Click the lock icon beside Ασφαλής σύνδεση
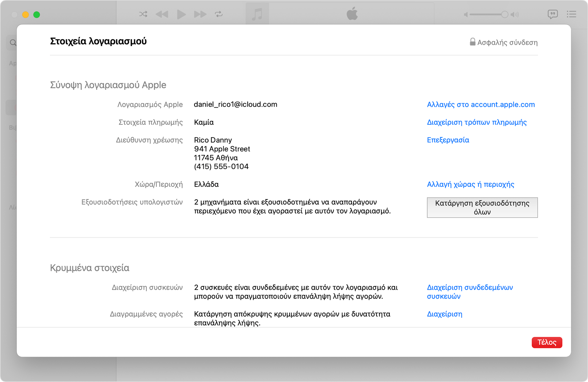588x382 pixels. (x=472, y=42)
